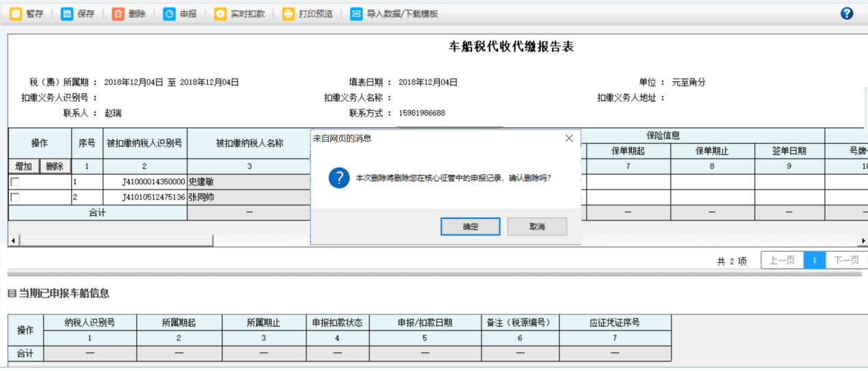Click the 暂存 temporary save icon
This screenshot has width=868, height=371.
[x=16, y=14]
